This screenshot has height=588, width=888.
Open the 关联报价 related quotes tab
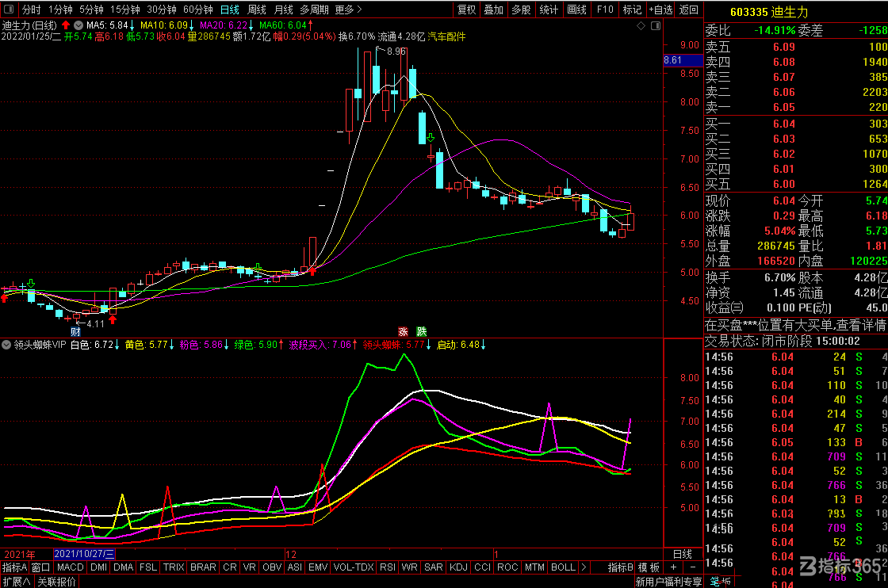pos(56,581)
